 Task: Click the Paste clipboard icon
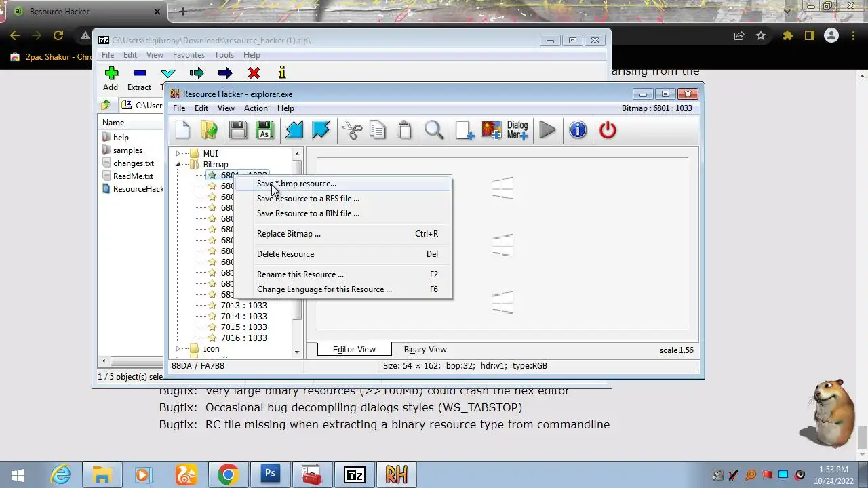[404, 129]
